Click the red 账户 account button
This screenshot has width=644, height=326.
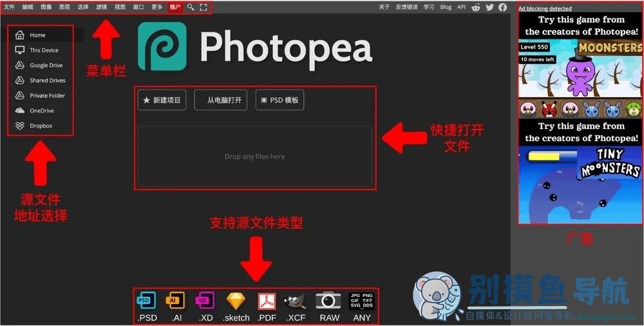click(175, 7)
